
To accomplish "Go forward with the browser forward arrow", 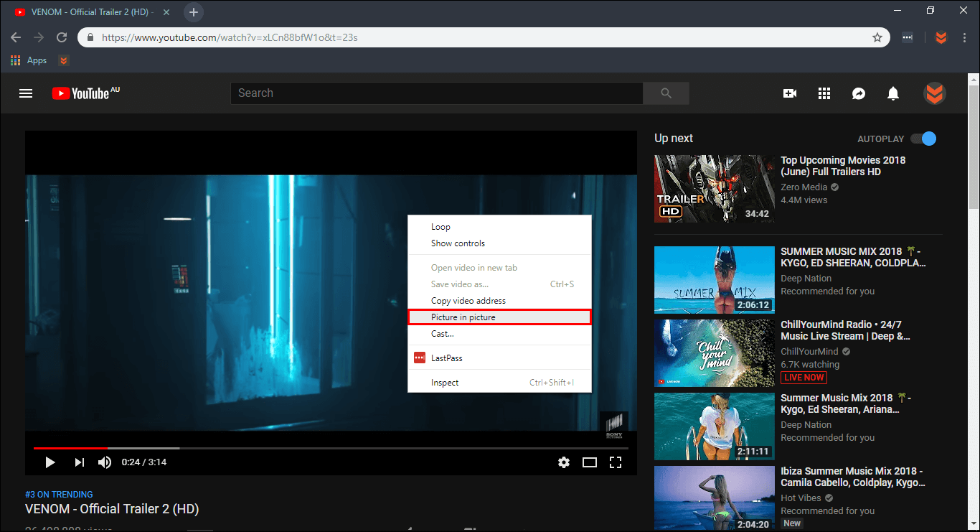I will (39, 37).
